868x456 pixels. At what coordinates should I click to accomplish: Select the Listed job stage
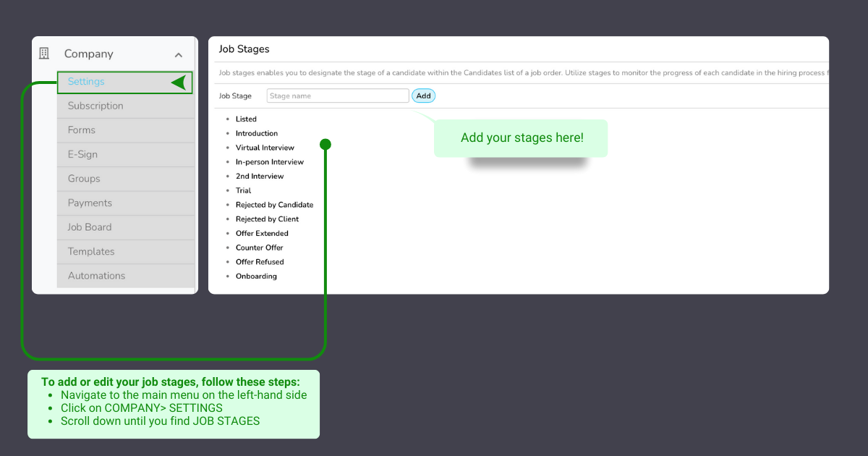tap(246, 119)
